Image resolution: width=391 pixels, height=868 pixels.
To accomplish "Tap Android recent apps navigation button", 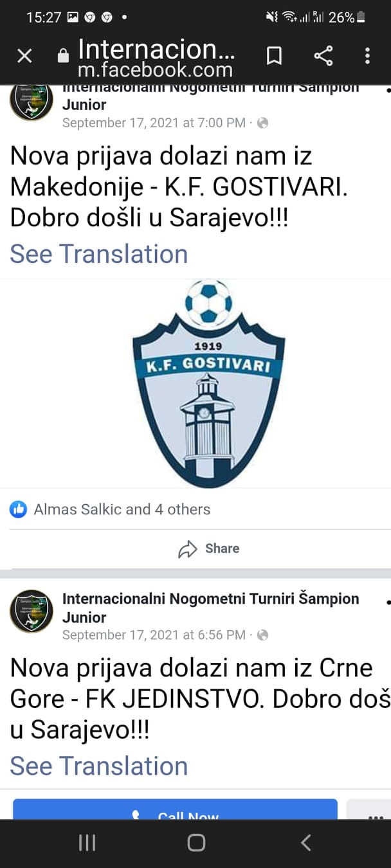I will 87,843.
